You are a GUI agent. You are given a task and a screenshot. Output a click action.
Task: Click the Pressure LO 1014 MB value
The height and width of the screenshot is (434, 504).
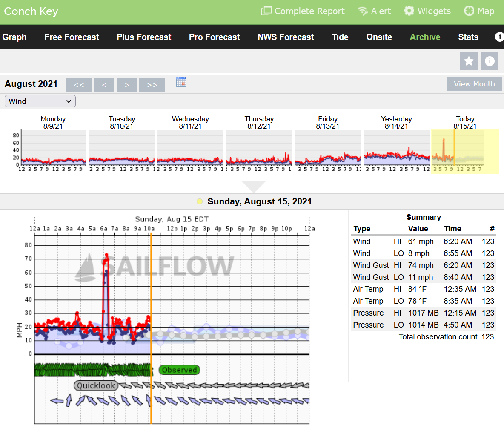423,325
